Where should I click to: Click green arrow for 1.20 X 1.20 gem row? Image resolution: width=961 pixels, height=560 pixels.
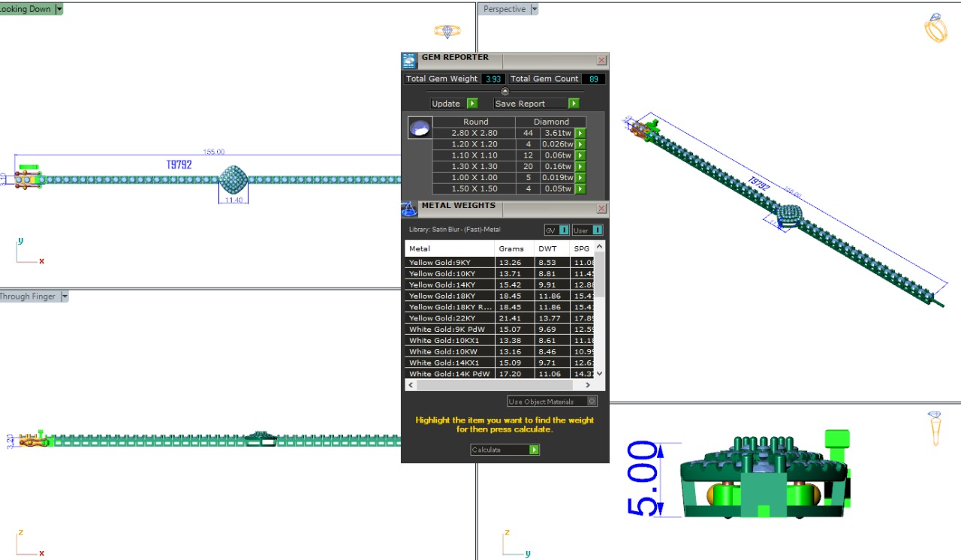pos(580,144)
